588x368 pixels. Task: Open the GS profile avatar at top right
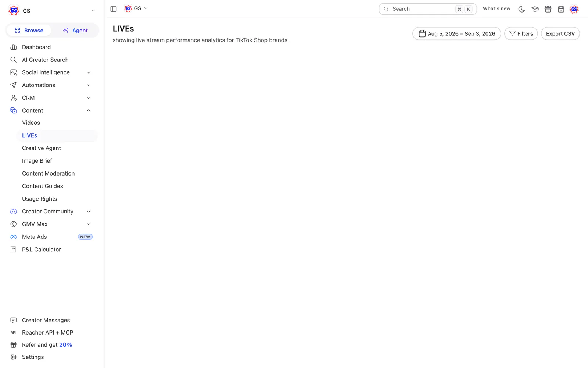click(574, 9)
